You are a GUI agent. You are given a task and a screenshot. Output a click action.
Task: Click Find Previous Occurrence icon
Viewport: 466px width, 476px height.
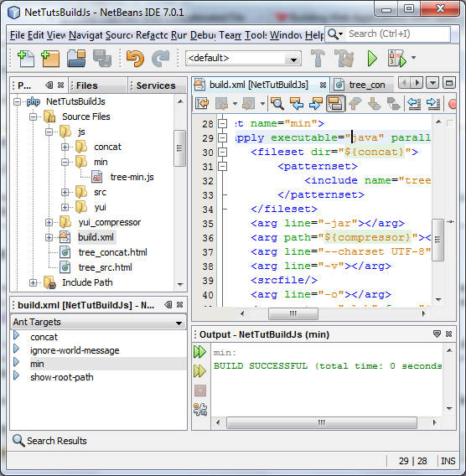(297, 104)
